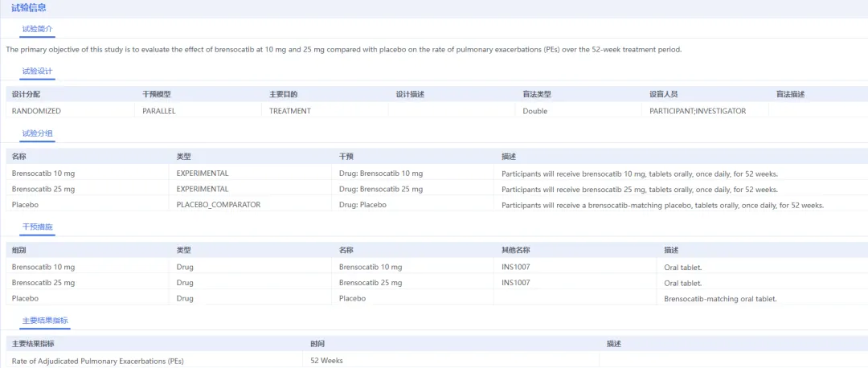Select the PARTICIPANT;INVESTIGATOR cell

point(697,111)
